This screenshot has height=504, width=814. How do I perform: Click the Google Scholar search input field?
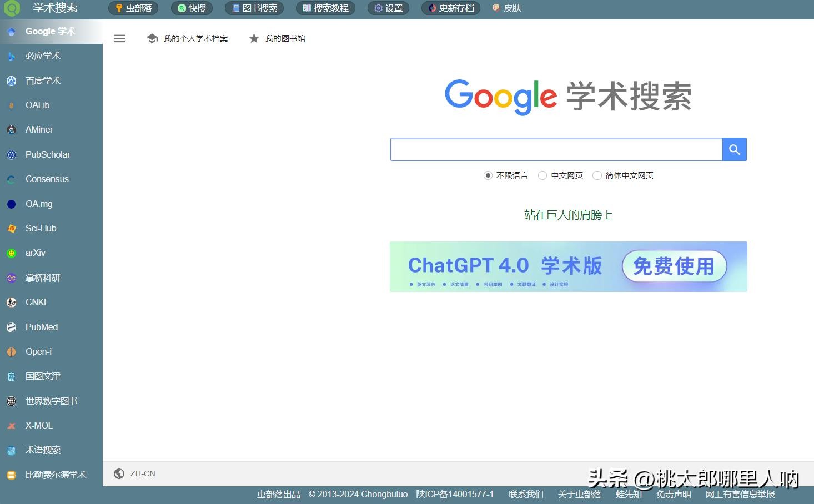[556, 149]
